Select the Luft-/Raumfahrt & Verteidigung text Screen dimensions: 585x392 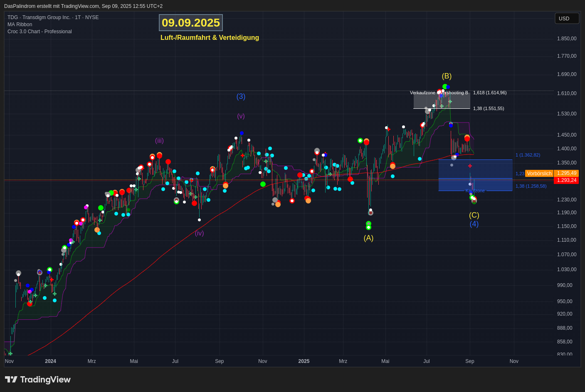[210, 38]
